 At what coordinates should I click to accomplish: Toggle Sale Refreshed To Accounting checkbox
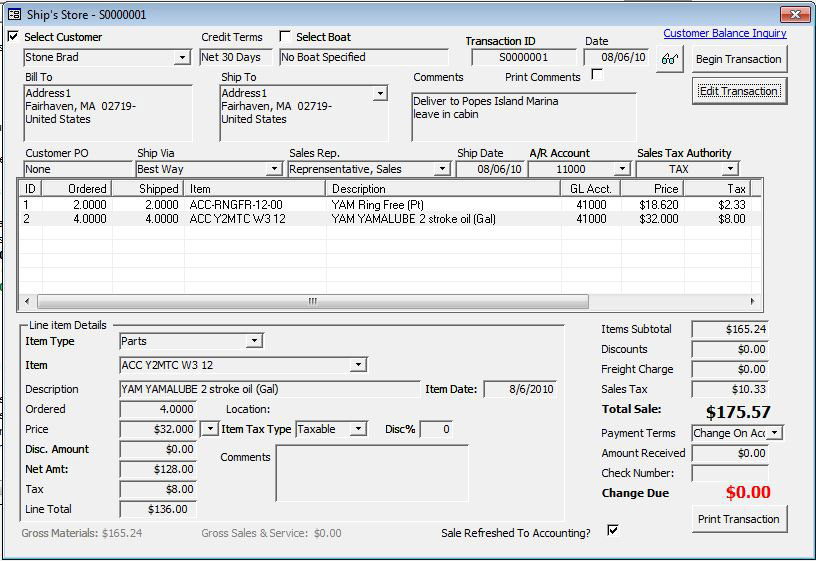(x=613, y=530)
